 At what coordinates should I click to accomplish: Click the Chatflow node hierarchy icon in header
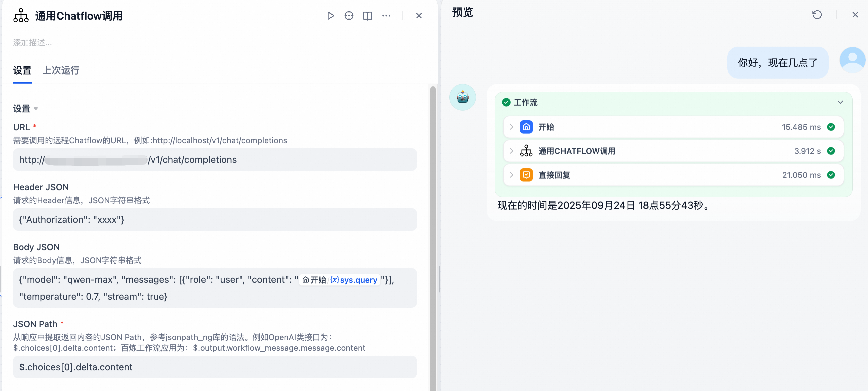(21, 16)
